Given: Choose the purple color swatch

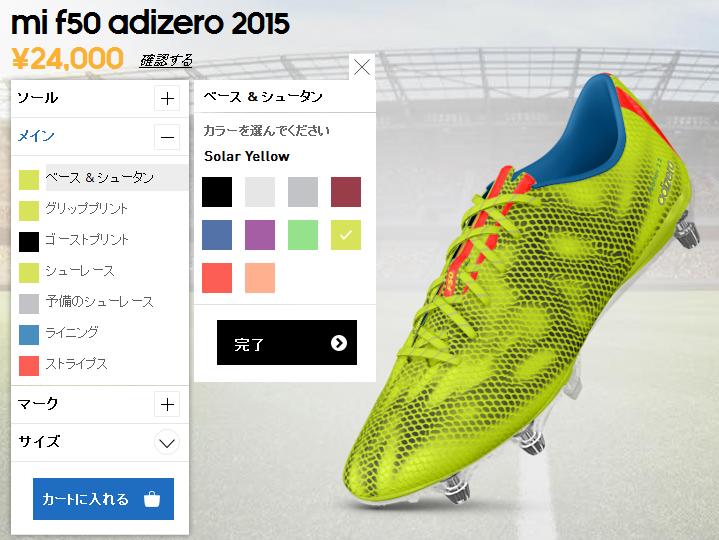Looking at the screenshot, I should [260, 235].
